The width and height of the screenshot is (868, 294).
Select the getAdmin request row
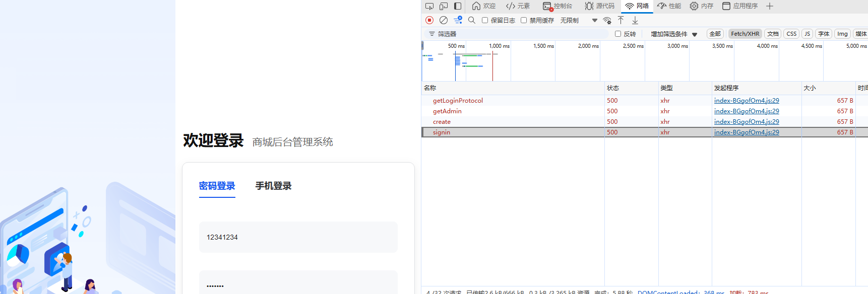click(645, 111)
